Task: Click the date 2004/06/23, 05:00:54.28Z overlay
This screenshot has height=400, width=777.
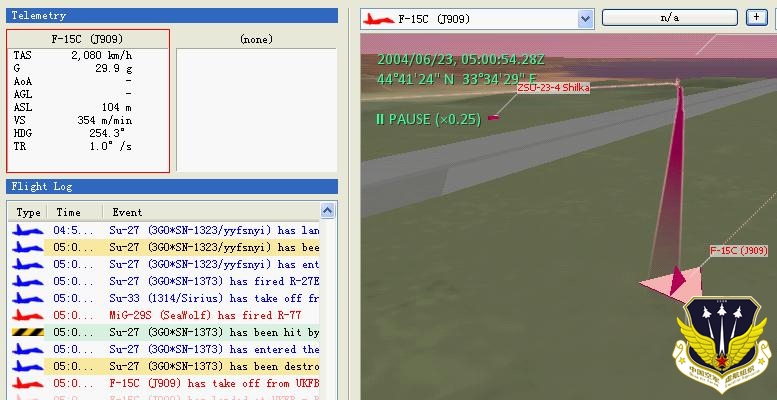Action: (x=461, y=60)
